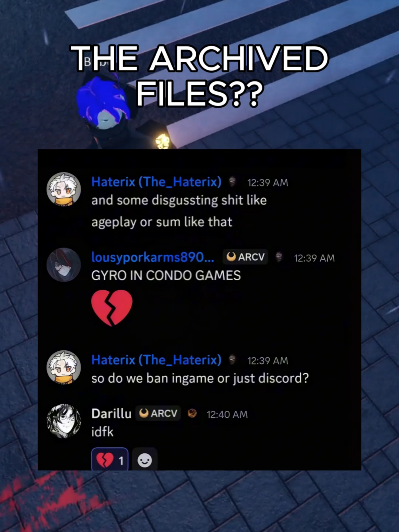Click the large broken heart emoji message
The width and height of the screenshot is (399, 532).
coord(112,308)
